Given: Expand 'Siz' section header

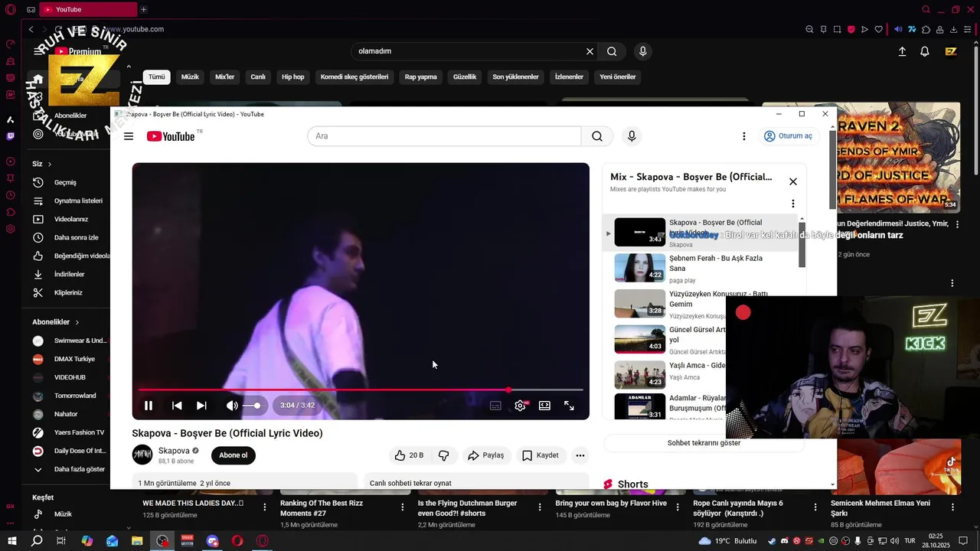Looking at the screenshot, I should click(x=42, y=164).
